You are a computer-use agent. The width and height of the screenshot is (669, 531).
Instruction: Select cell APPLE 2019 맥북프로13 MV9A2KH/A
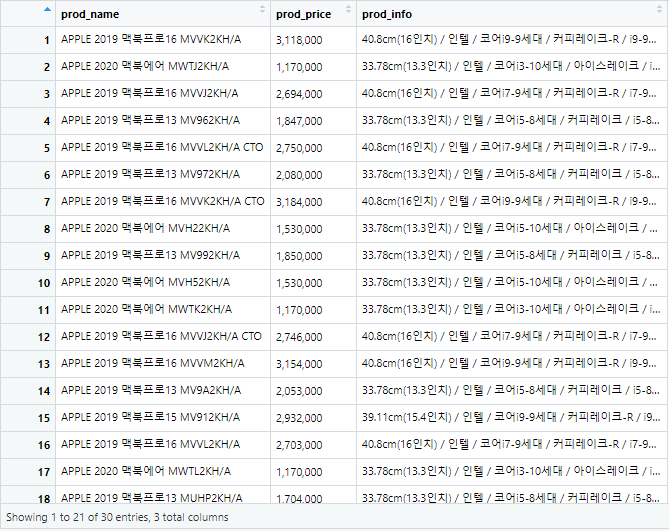(x=163, y=391)
